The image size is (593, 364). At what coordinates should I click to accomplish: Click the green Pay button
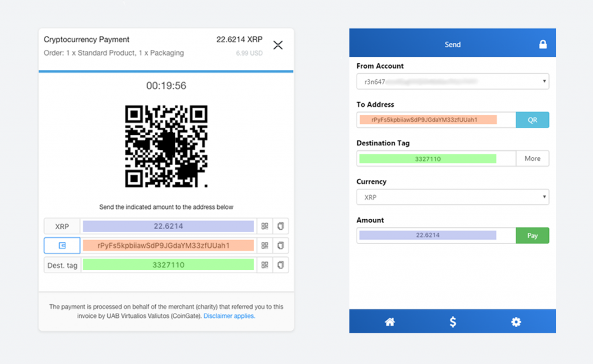(533, 236)
